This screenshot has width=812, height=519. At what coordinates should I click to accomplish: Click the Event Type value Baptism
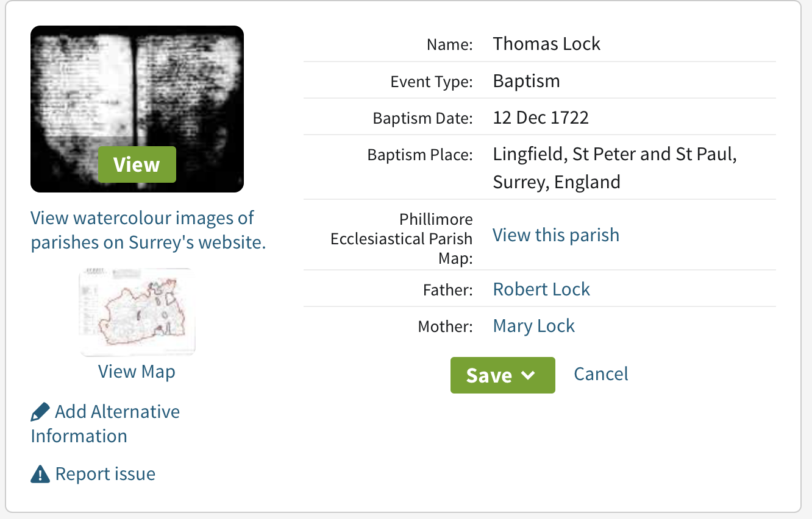526,81
